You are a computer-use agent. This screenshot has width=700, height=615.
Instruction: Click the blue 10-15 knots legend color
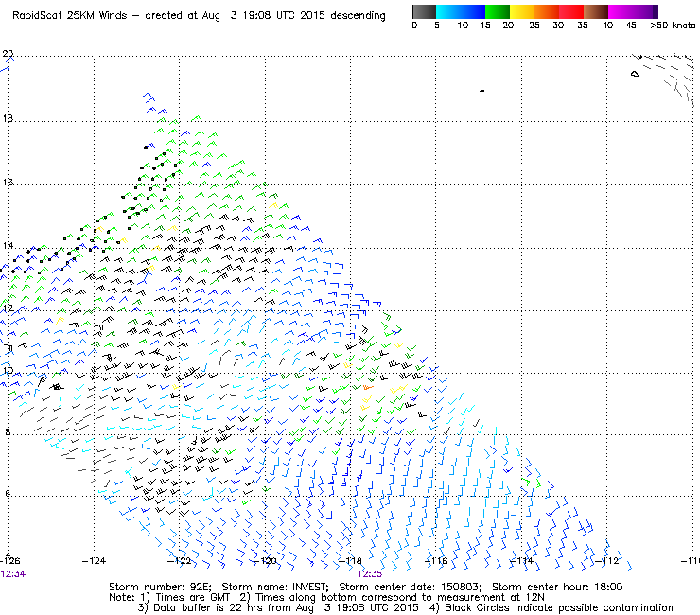(473, 11)
